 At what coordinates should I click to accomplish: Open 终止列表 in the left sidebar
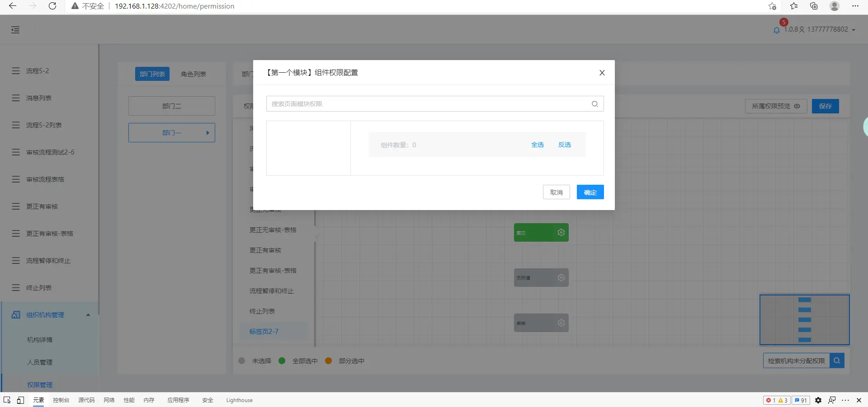[x=39, y=288]
